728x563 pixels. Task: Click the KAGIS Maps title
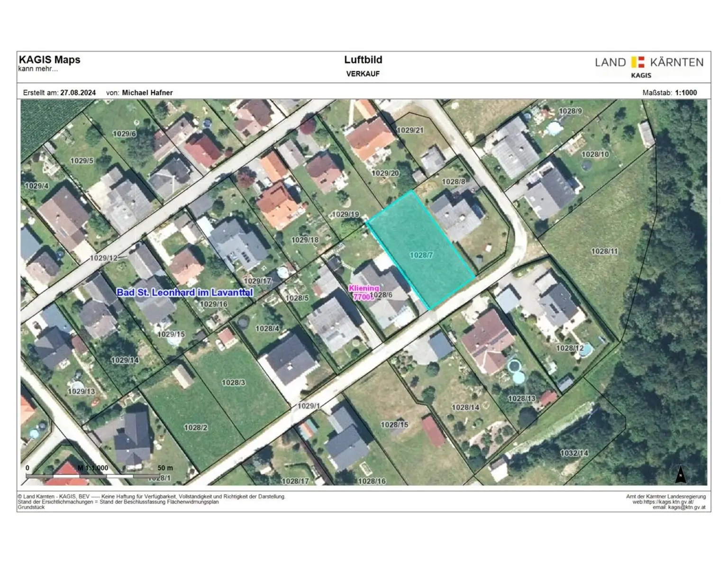click(49, 60)
